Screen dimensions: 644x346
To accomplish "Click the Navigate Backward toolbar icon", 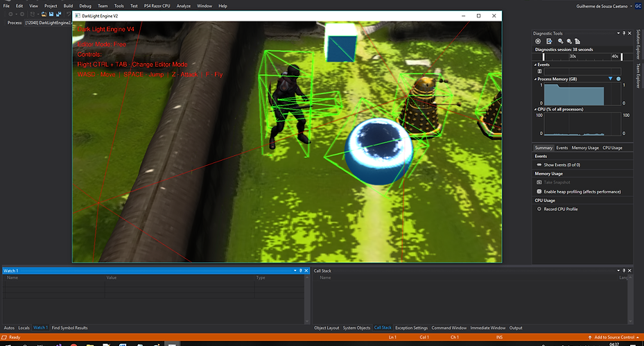I will pos(10,14).
